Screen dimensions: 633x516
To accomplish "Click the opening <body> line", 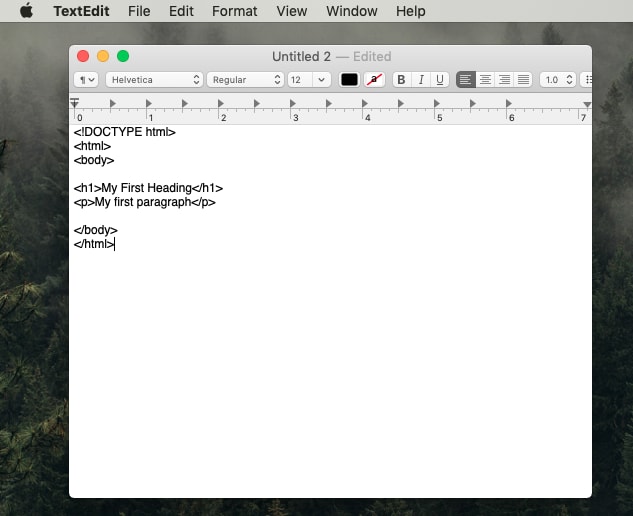I will [x=94, y=160].
